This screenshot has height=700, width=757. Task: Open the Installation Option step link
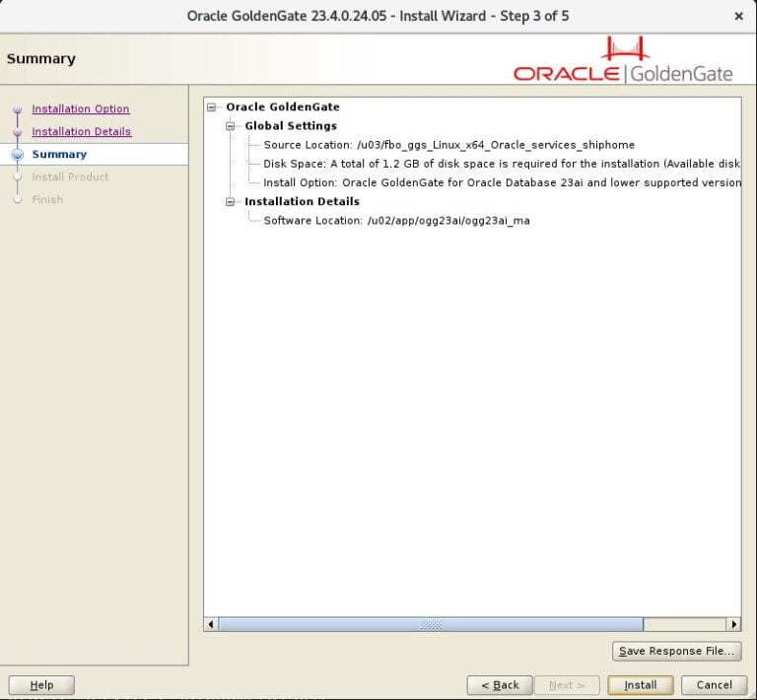[80, 109]
